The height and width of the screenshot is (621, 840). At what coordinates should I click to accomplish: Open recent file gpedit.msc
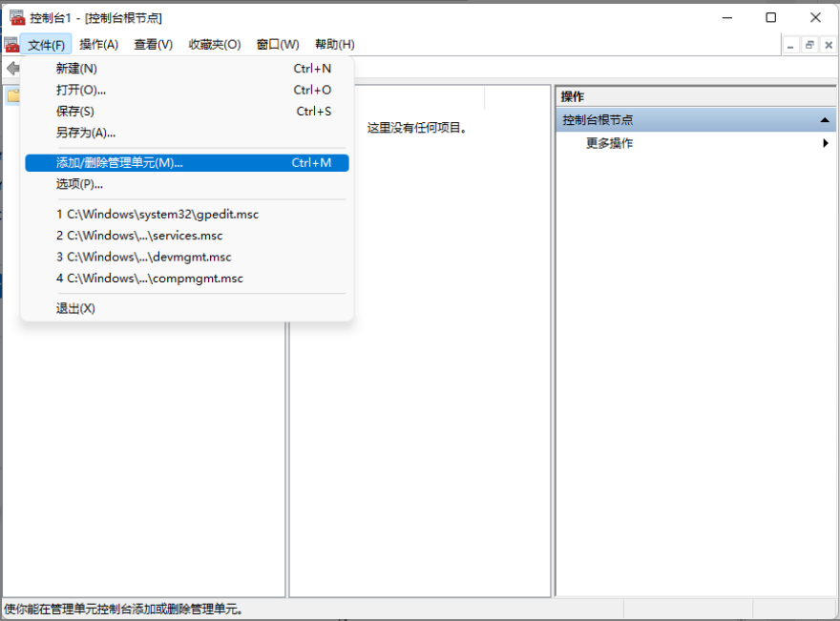[x=187, y=214]
